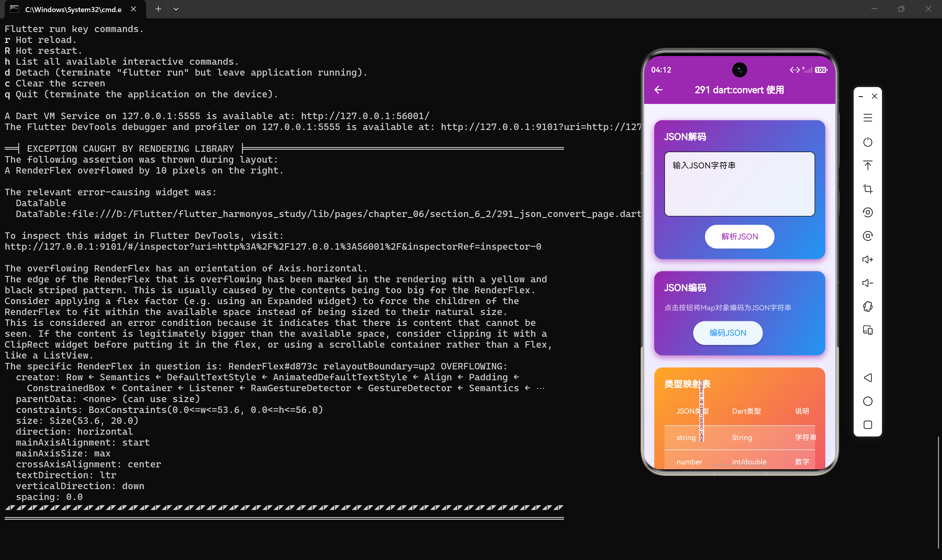Tap the 编码JSON button
This screenshot has height=560, width=942.
click(727, 333)
